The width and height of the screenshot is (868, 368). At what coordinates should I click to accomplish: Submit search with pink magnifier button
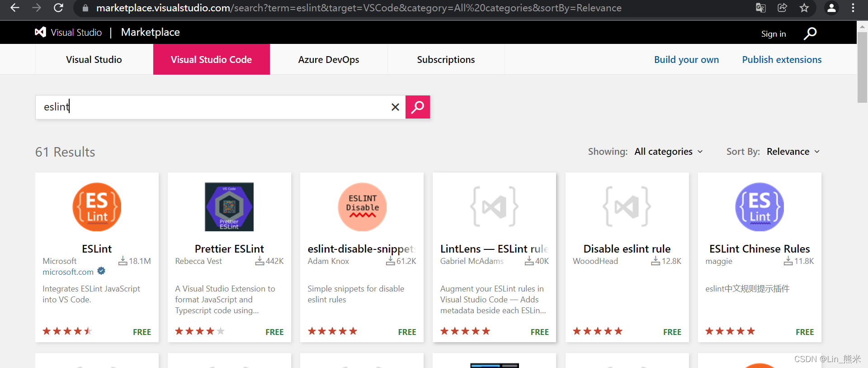[x=418, y=107]
